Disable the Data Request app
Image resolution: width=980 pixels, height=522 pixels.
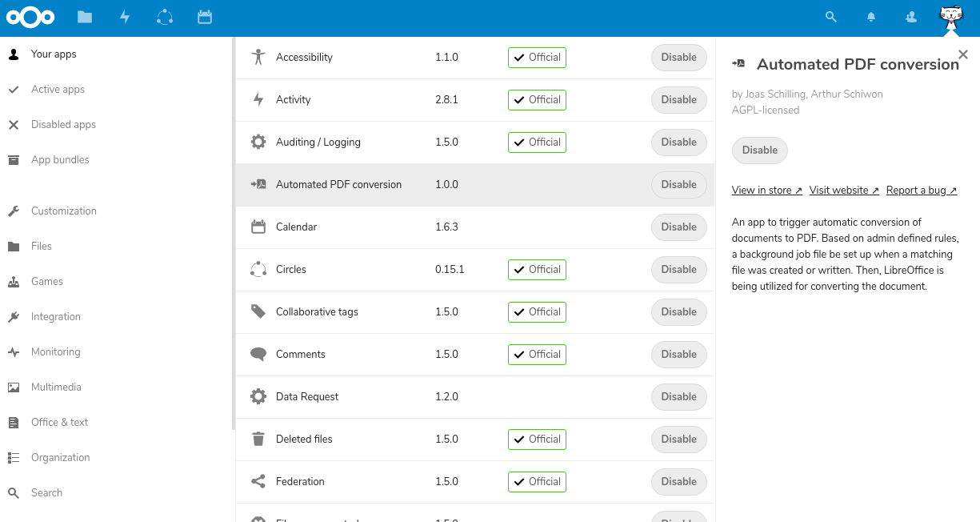pyautogui.click(x=679, y=396)
